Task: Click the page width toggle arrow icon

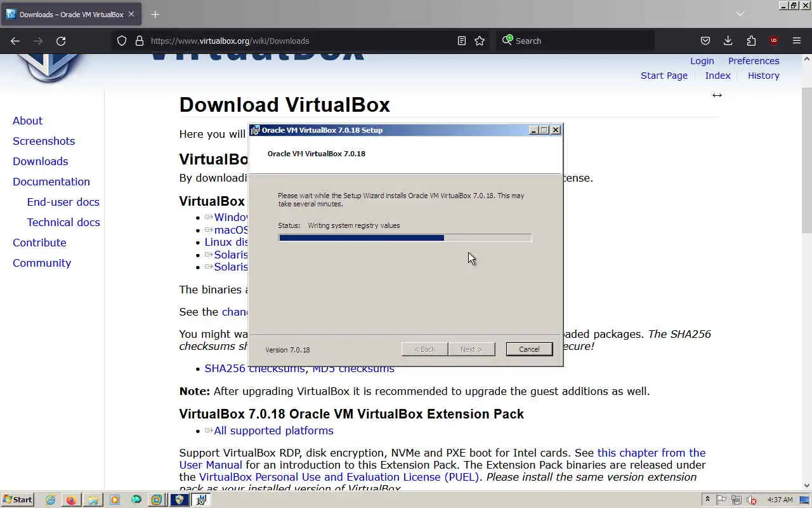Action: pyautogui.click(x=717, y=95)
